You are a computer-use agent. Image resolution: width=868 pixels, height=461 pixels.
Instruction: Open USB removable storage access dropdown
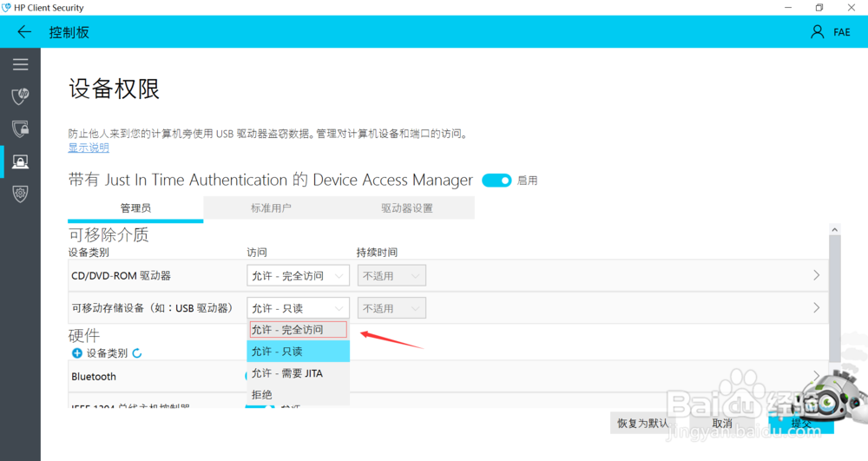298,308
